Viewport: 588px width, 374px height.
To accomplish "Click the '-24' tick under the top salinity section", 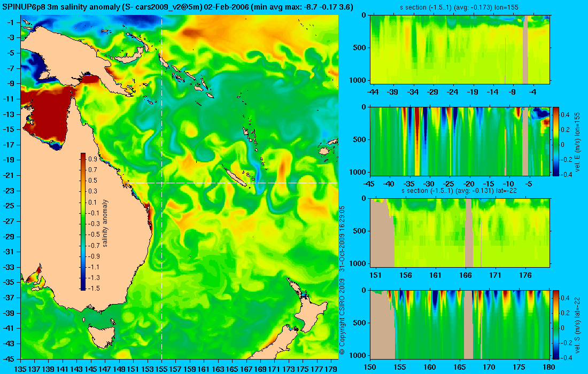I will (x=453, y=92).
